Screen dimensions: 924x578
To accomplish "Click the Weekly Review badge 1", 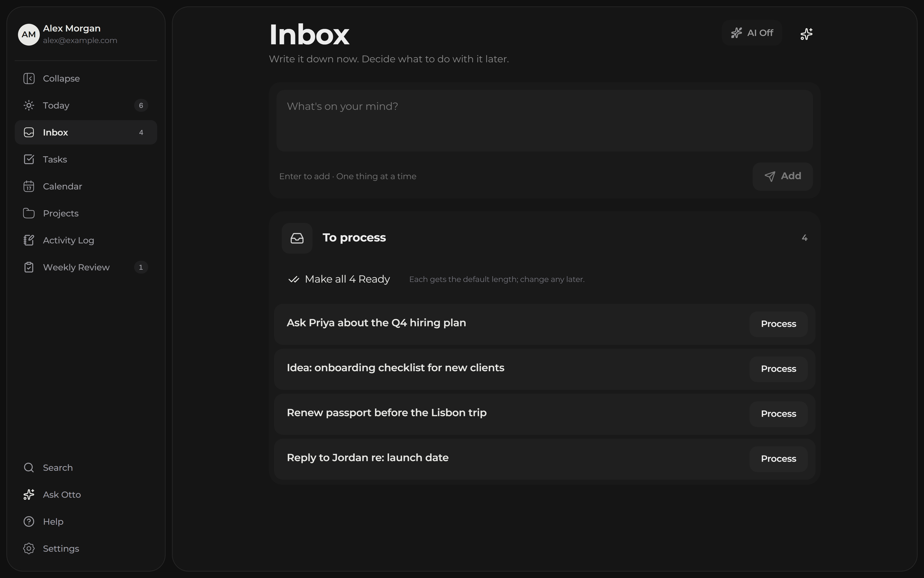I will click(141, 267).
